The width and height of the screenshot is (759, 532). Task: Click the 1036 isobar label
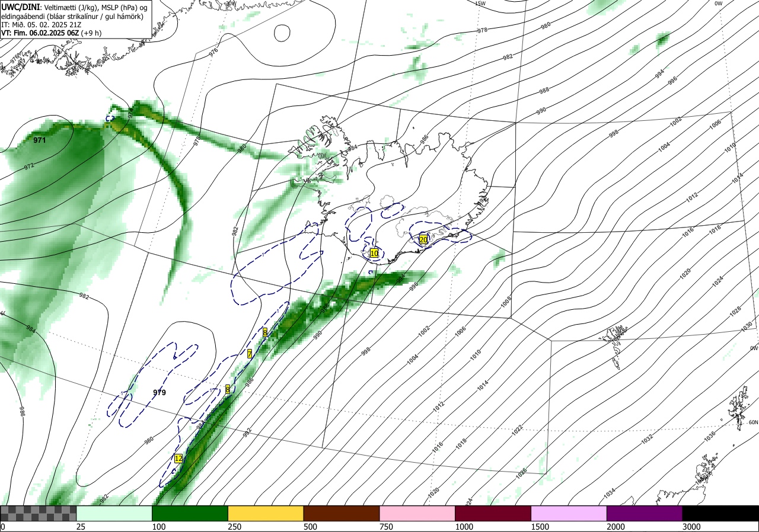[x=709, y=437]
